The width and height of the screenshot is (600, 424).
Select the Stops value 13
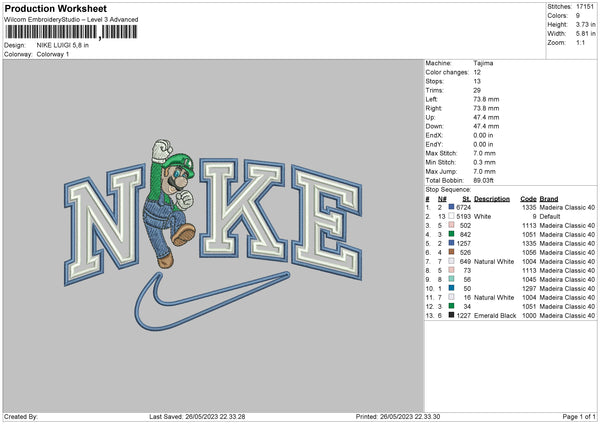(477, 81)
